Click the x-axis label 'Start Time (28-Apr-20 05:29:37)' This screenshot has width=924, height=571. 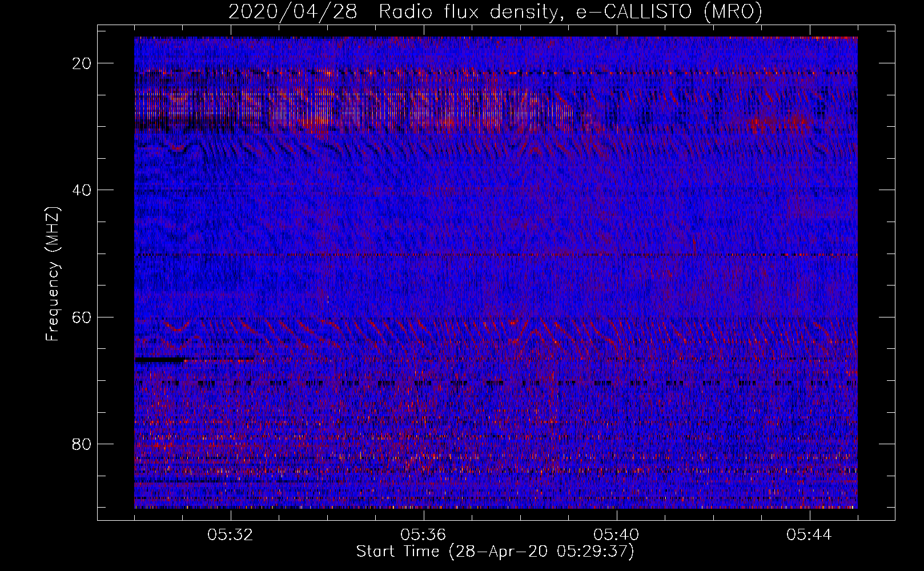495,552
